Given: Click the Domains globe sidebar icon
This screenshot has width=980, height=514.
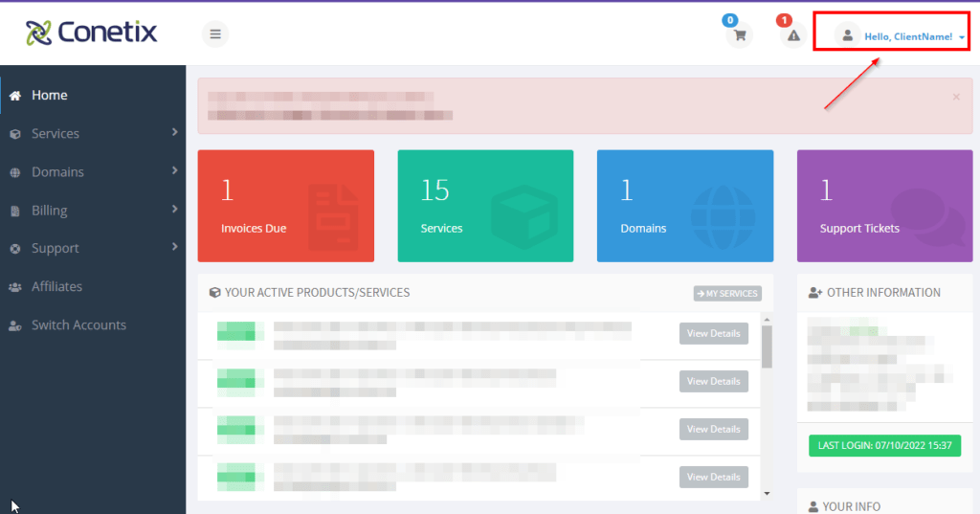Looking at the screenshot, I should pos(15,172).
